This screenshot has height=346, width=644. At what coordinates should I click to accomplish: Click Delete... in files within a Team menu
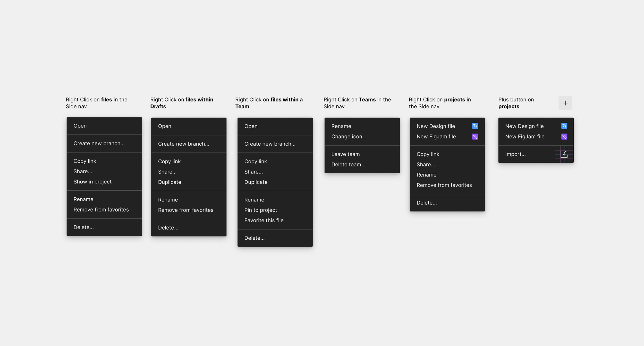pos(254,238)
